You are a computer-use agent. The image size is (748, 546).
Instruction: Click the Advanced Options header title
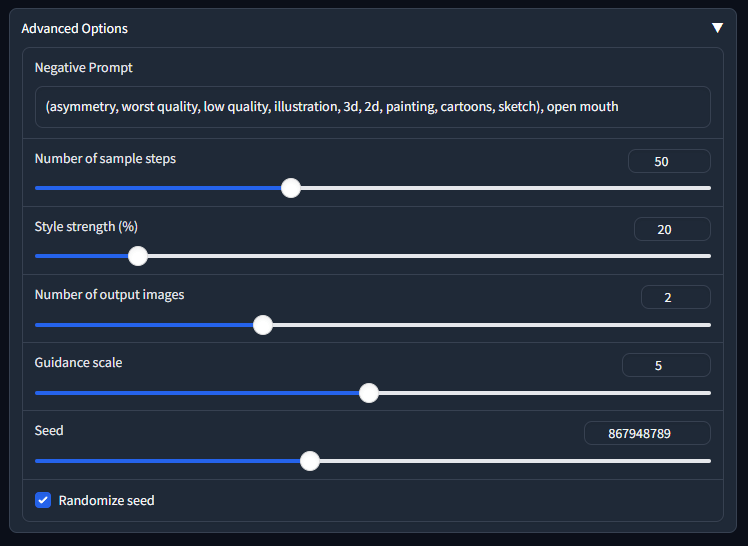pyautogui.click(x=74, y=29)
